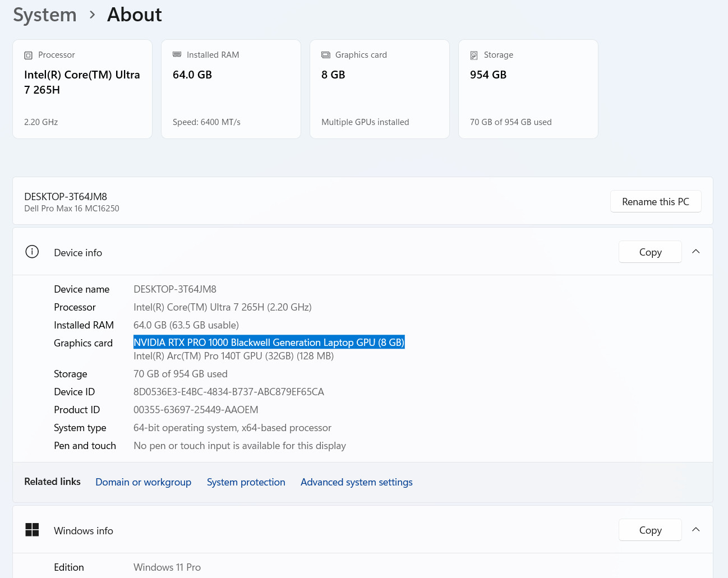Image resolution: width=728 pixels, height=578 pixels.
Task: Copy the Windows info details
Action: (x=650, y=530)
